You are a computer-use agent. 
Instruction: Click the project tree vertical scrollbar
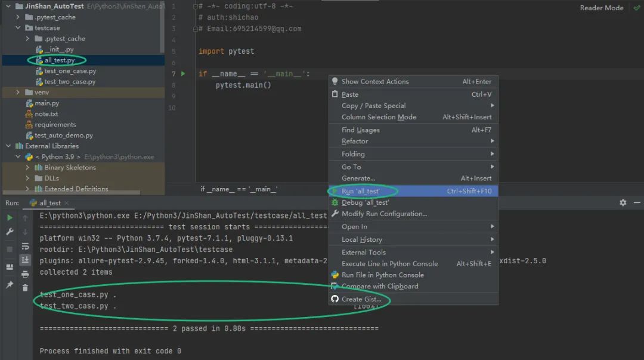tap(162, 27)
